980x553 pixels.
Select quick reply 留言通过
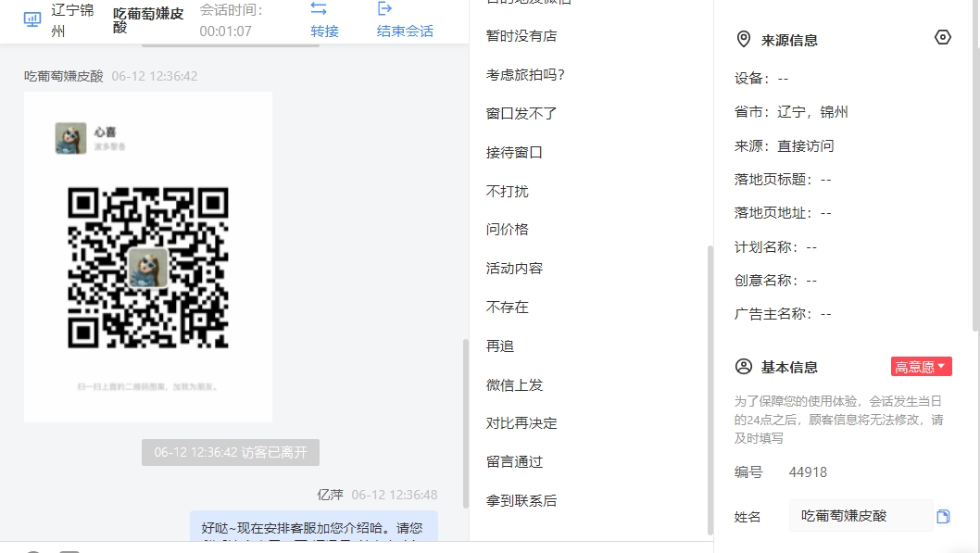(514, 462)
